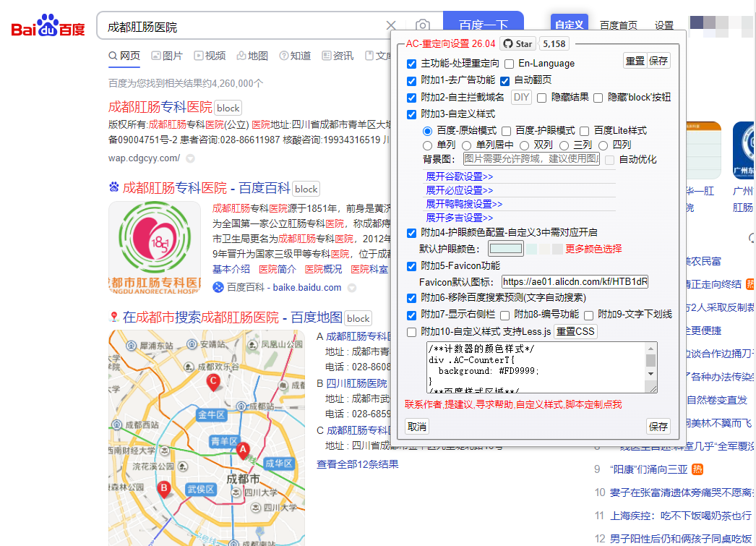Expand 展开多吉设置>>
This screenshot has height=546, width=756.
point(459,218)
